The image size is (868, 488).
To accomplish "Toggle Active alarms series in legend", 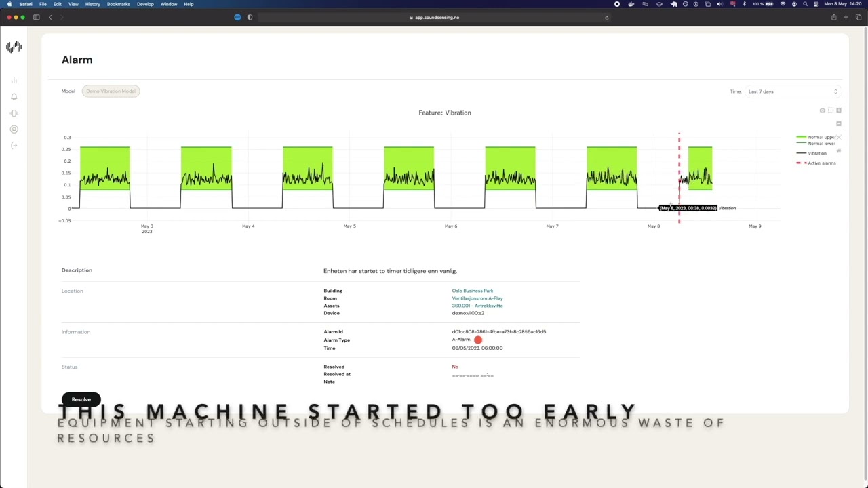I will click(816, 163).
